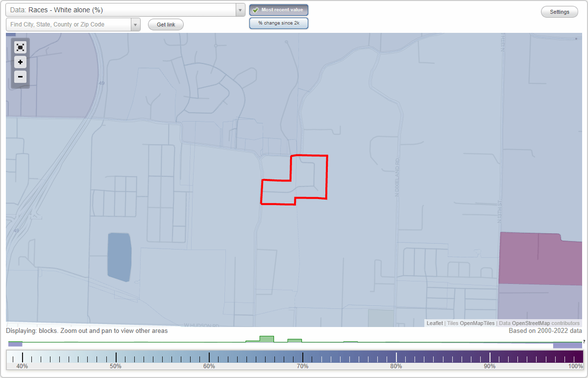Switch to the % change since 2k tab
The height and width of the screenshot is (378, 588).
pyautogui.click(x=278, y=23)
